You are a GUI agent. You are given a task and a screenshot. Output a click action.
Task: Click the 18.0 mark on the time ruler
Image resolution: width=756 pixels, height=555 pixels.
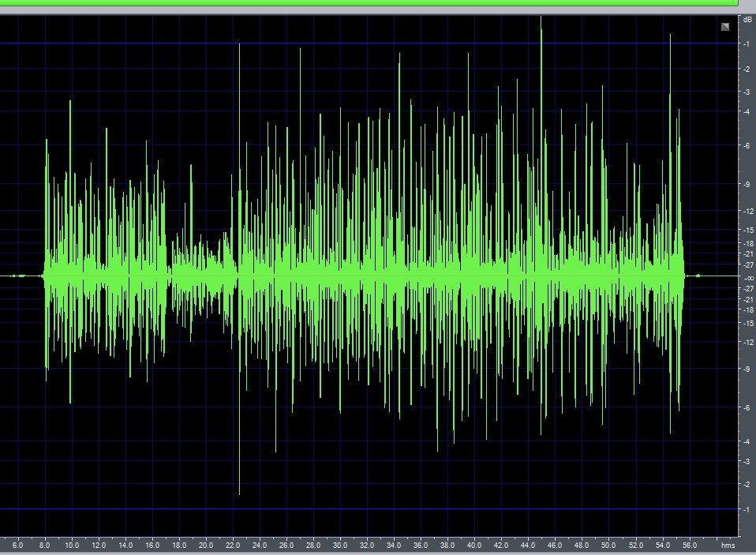click(x=179, y=546)
